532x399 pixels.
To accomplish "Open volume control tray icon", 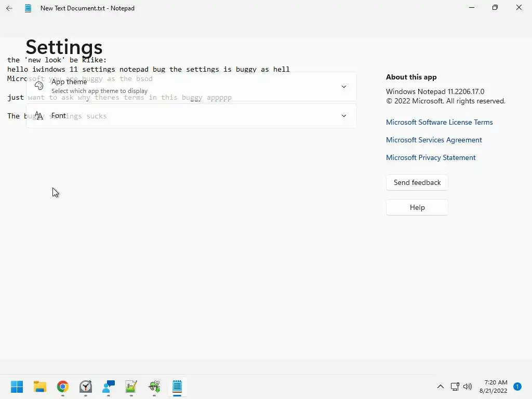I will point(468,387).
